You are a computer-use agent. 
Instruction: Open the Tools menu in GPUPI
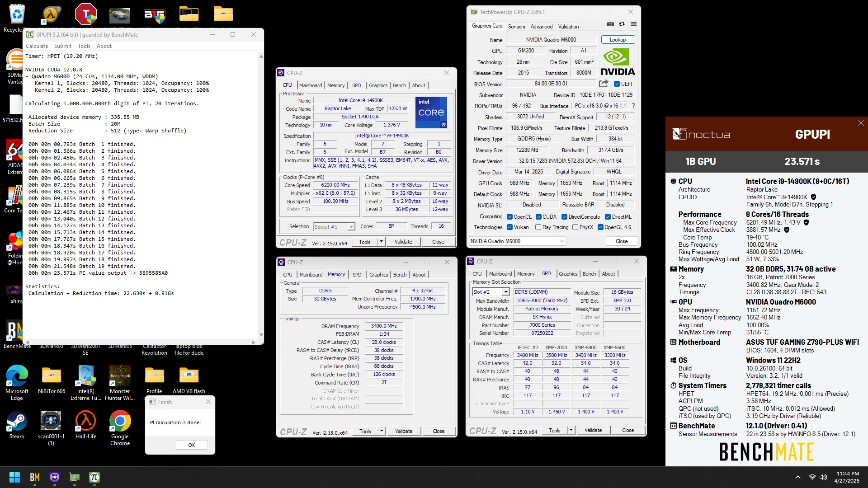click(84, 46)
